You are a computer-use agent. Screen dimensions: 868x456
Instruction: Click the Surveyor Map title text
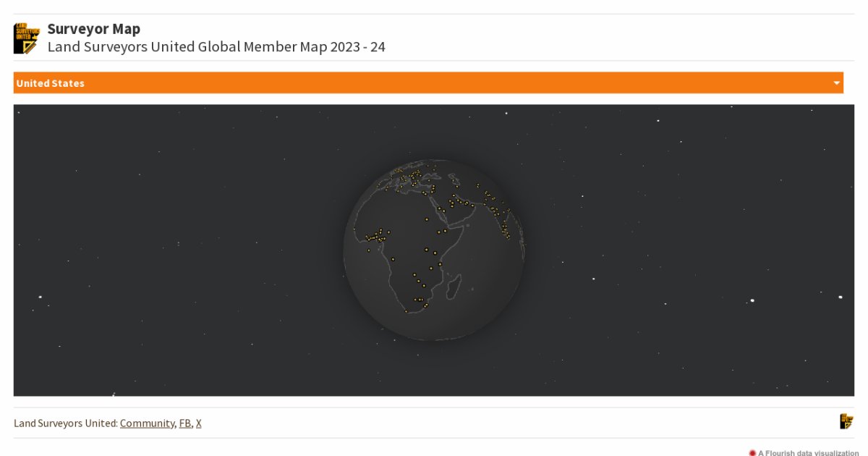coord(95,29)
